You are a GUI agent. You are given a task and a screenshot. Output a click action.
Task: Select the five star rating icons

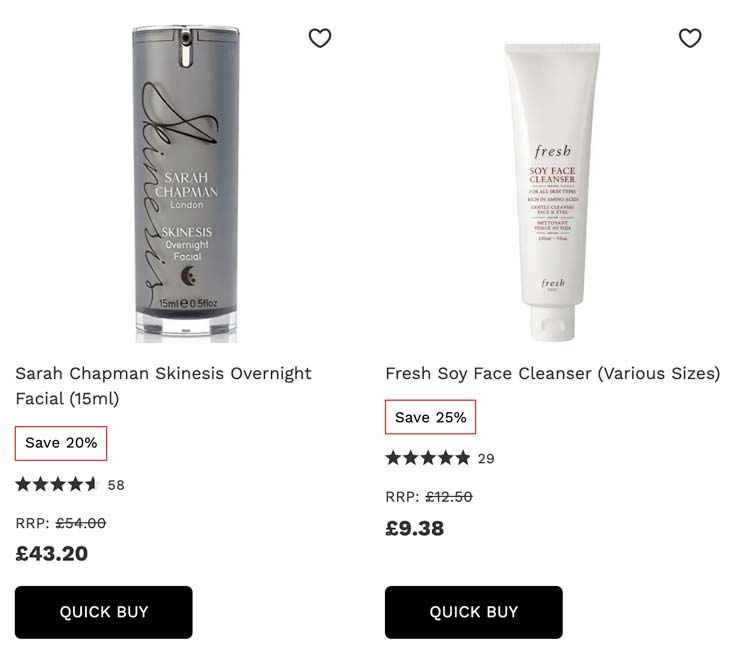(x=428, y=458)
